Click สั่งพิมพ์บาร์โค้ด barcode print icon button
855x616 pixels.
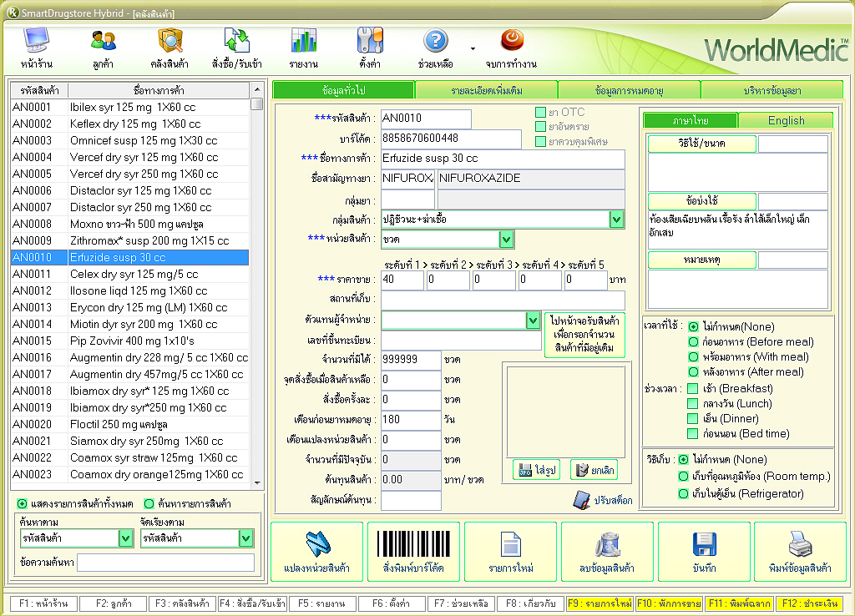413,552
